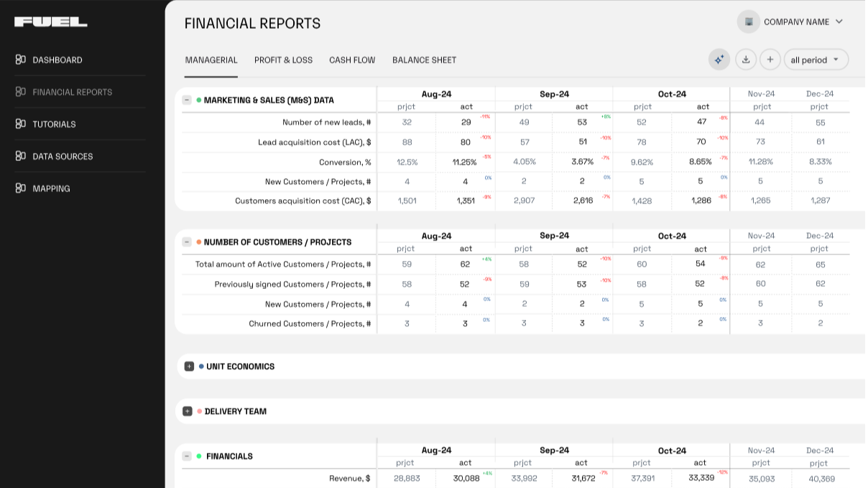The image size is (868, 488).
Task: Click the download report icon
Action: click(746, 60)
